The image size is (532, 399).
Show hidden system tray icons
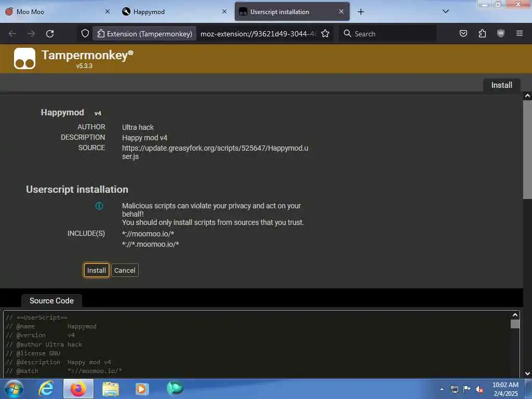coord(442,390)
